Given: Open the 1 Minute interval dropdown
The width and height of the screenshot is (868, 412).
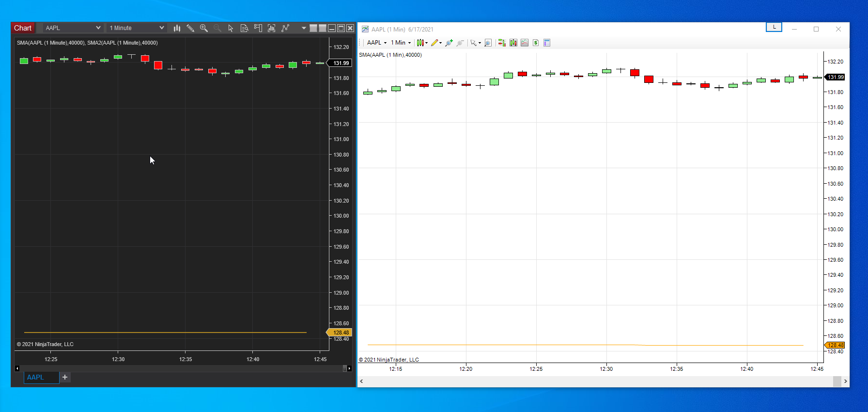Looking at the screenshot, I should click(137, 28).
